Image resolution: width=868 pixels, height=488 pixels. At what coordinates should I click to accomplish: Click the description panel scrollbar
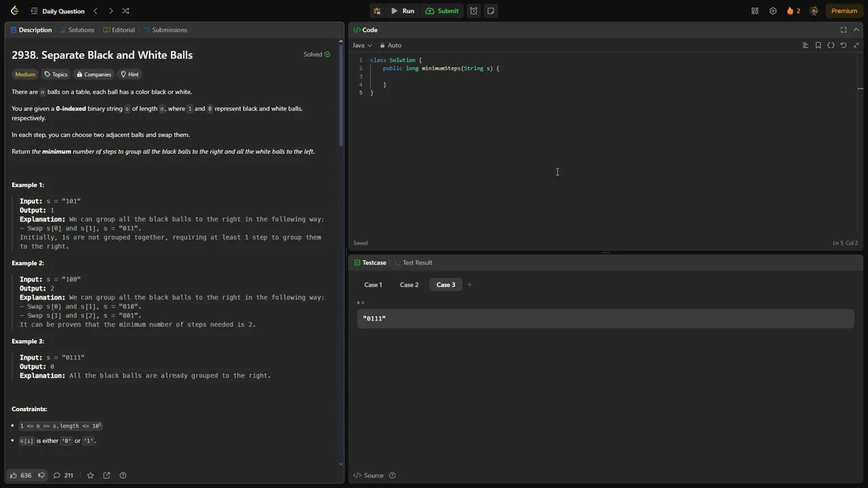(341, 95)
